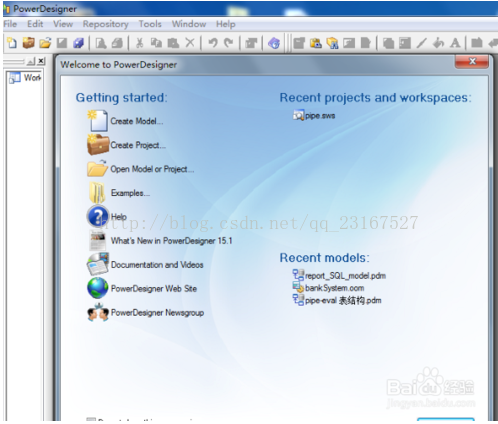
Task: Click the Paste toolbar icon
Action: pyautogui.click(x=173, y=43)
